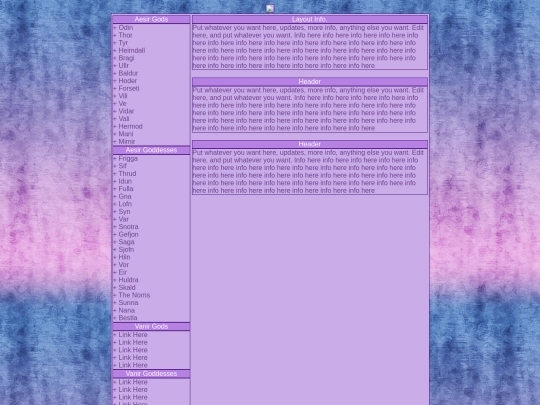This screenshot has width=540, height=405.
Task: Select the Gefjon link
Action: click(x=128, y=234)
